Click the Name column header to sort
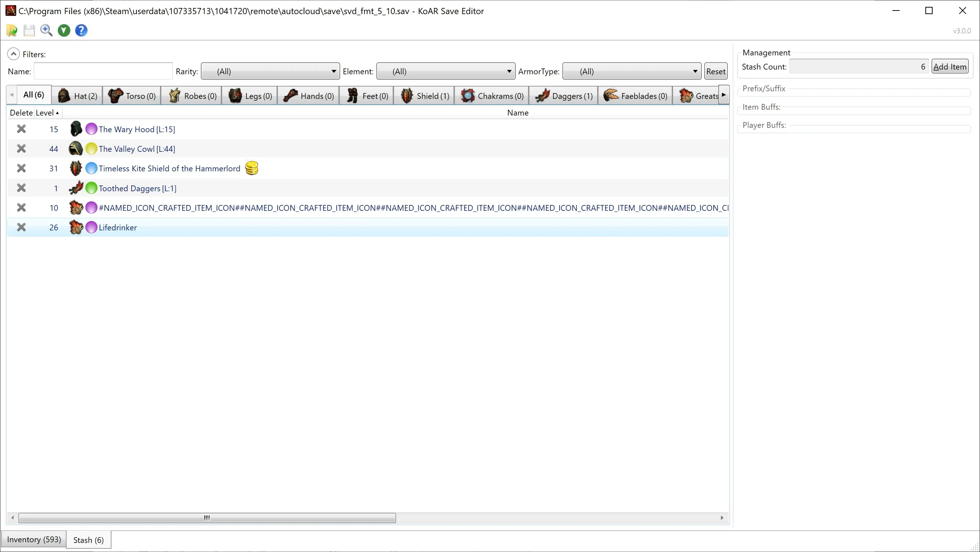The height and width of the screenshot is (552, 980). (518, 113)
